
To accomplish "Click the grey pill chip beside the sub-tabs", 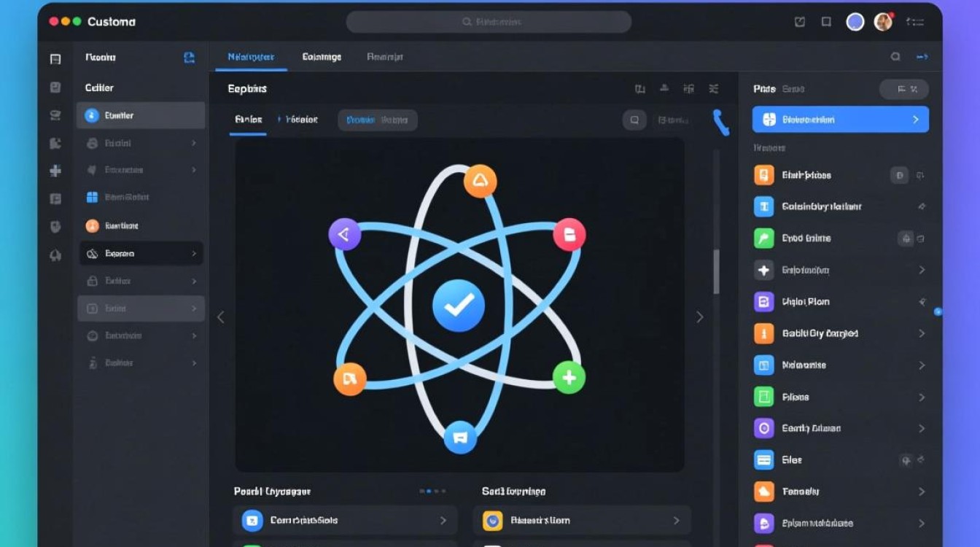I will pos(377,120).
